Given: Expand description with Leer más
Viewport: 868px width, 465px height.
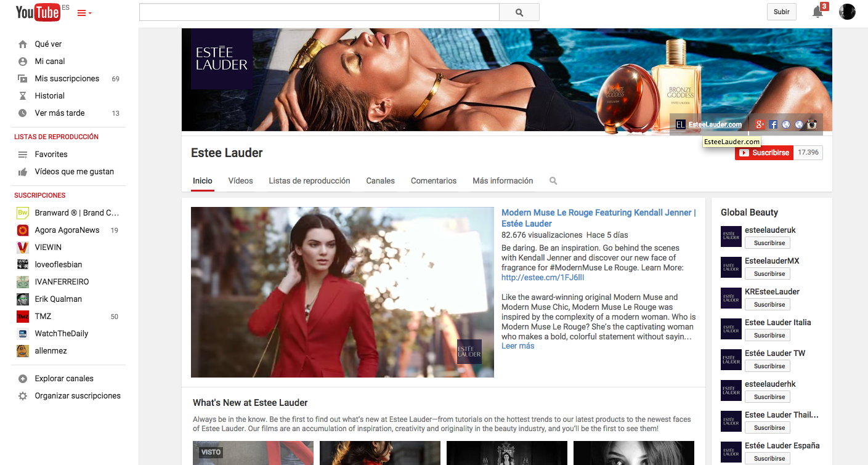Looking at the screenshot, I should (x=517, y=346).
